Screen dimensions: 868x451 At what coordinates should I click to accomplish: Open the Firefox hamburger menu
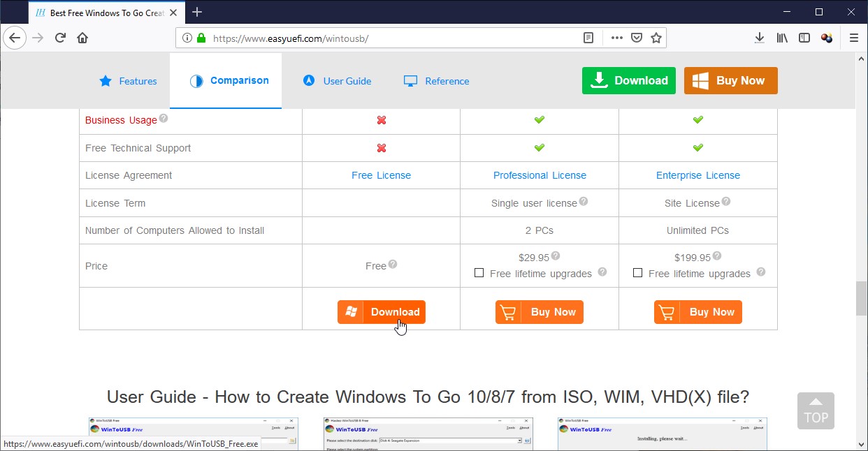853,38
